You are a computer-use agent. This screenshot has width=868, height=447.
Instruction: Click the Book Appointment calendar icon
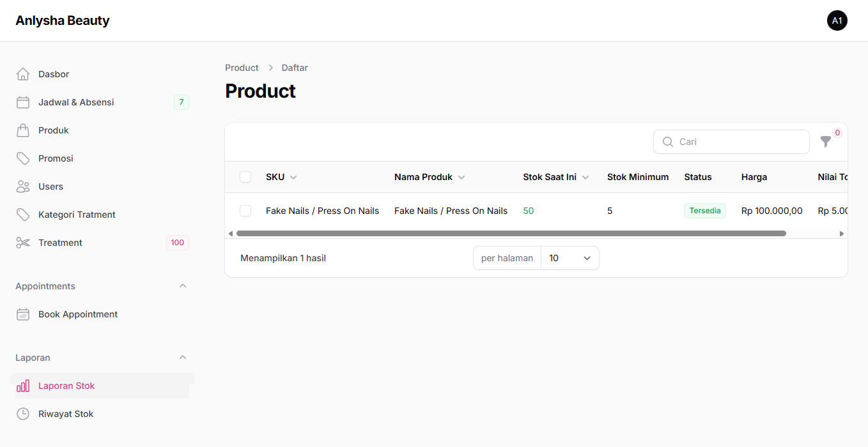tap(23, 314)
